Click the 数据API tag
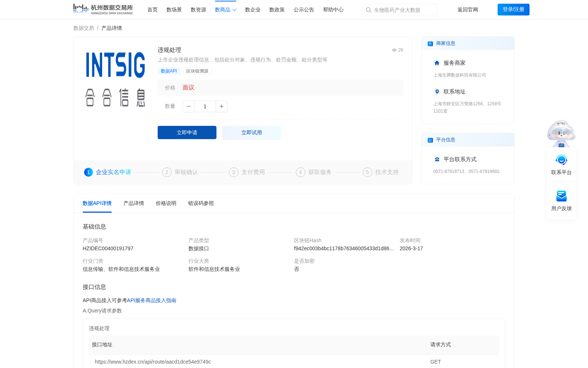Viewport: 588px width, 368px height. pyautogui.click(x=169, y=71)
